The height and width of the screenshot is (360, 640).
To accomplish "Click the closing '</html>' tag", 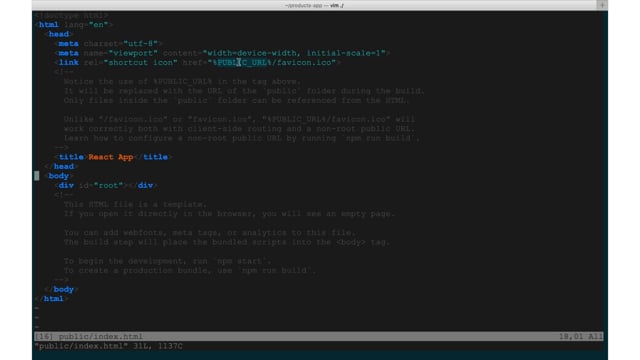I will [51, 299].
